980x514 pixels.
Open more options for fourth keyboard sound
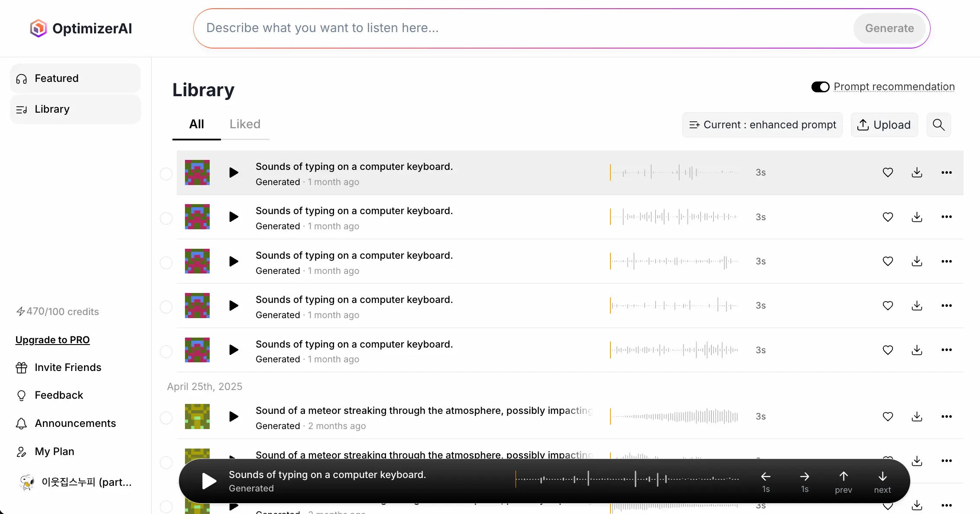tap(946, 306)
